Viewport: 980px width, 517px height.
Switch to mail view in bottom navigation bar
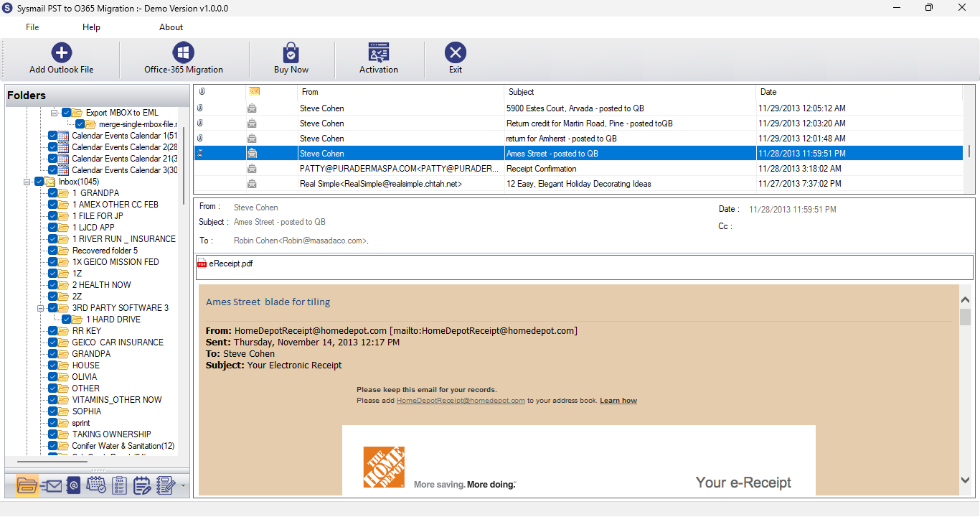tap(50, 485)
